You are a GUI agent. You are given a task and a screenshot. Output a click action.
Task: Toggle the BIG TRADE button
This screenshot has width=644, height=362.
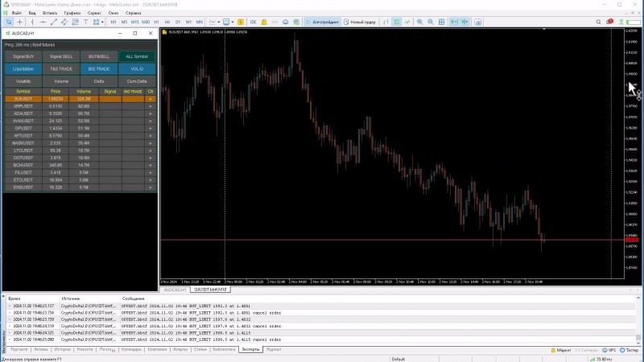tap(99, 69)
